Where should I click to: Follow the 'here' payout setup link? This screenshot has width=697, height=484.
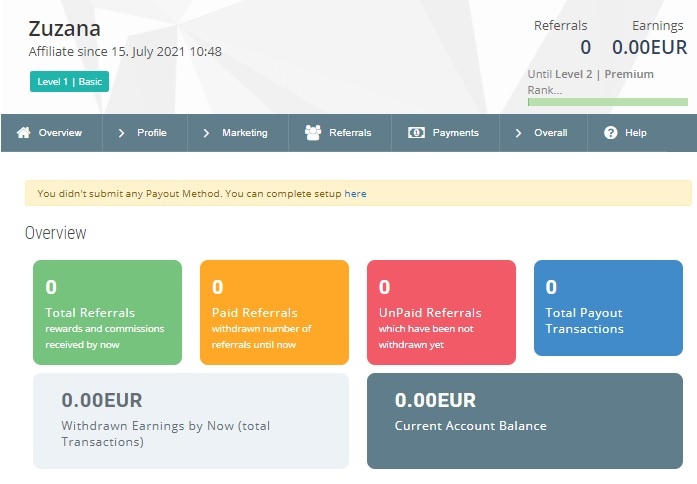[x=355, y=194]
